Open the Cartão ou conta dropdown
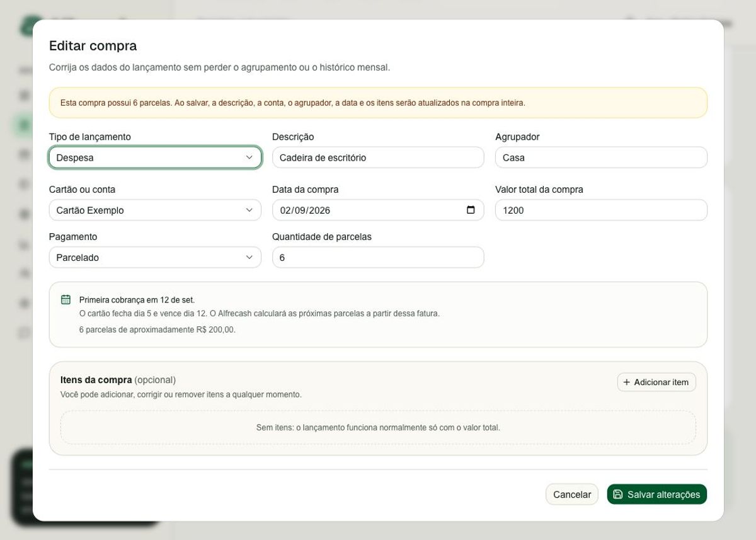The width and height of the screenshot is (756, 540). tap(155, 210)
